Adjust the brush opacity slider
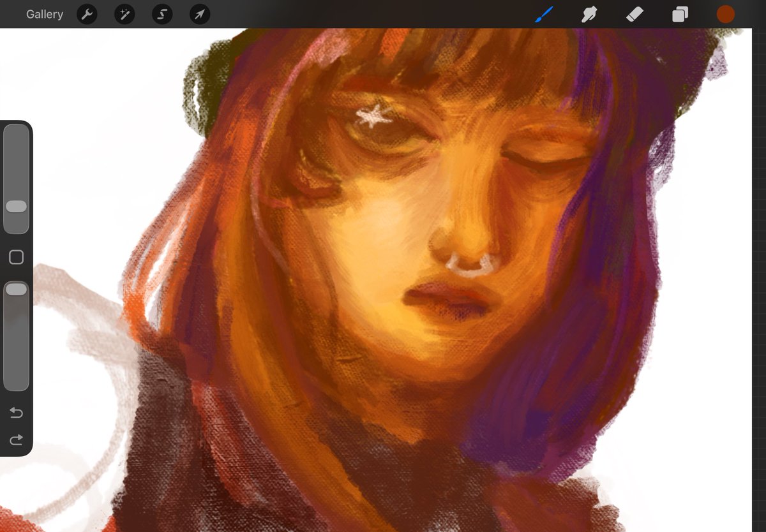Screen dimensions: 766x532 (16, 336)
